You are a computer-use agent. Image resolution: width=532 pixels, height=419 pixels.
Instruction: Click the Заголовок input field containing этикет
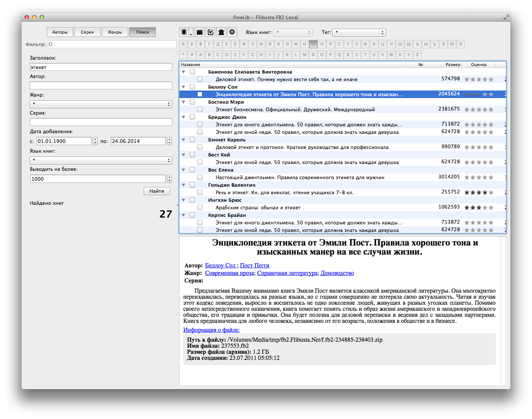101,67
